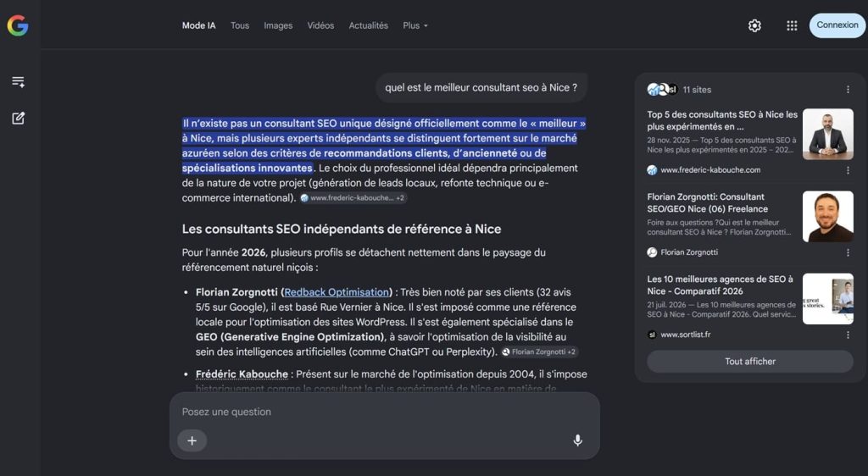Open three-dot menu for www.frederic-kabouche.com

pyautogui.click(x=848, y=170)
